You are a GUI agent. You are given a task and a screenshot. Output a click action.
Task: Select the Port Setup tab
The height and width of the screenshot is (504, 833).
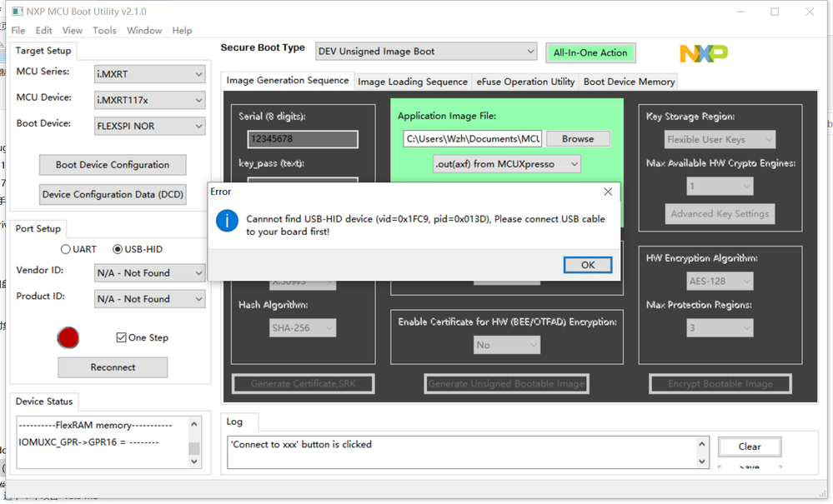click(38, 228)
